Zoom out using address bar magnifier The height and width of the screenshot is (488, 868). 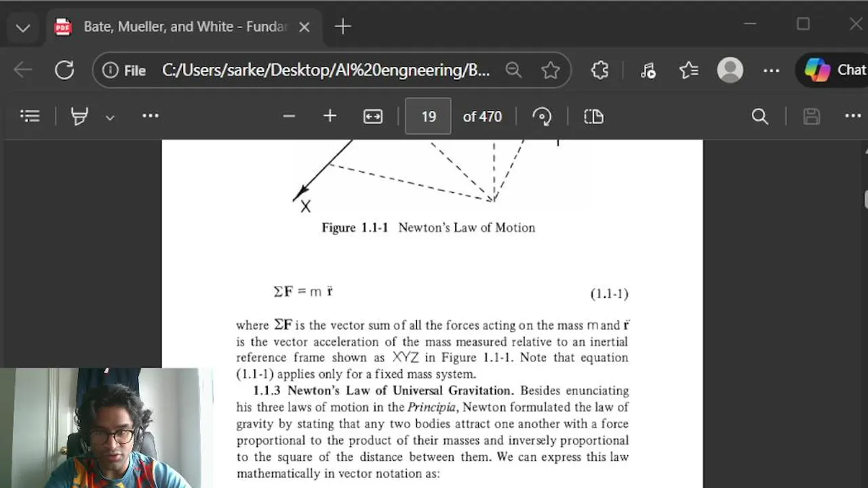514,70
